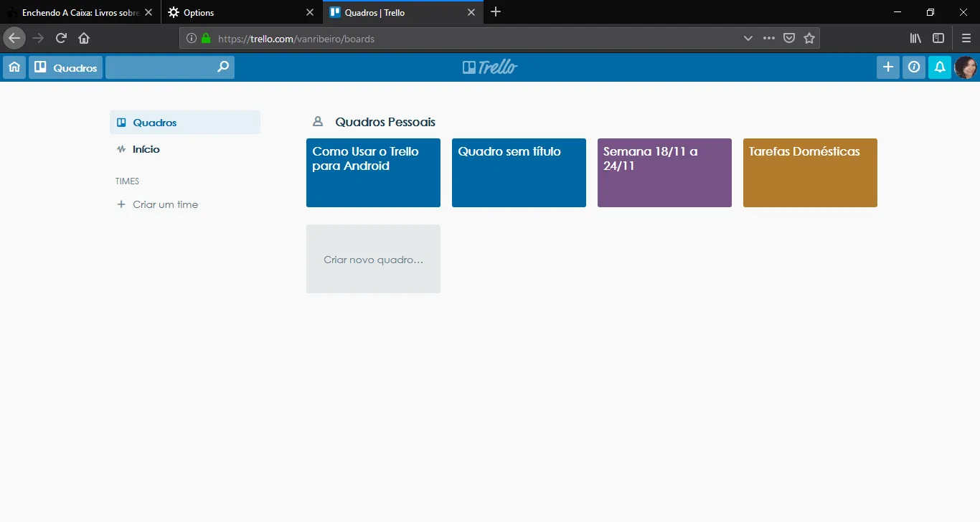
Task: Open the notifications bell
Action: (x=940, y=67)
